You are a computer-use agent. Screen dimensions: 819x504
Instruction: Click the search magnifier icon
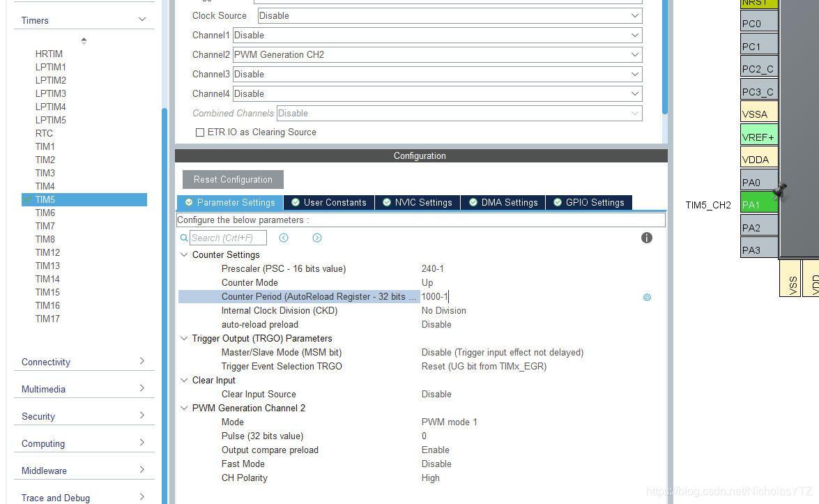184,238
